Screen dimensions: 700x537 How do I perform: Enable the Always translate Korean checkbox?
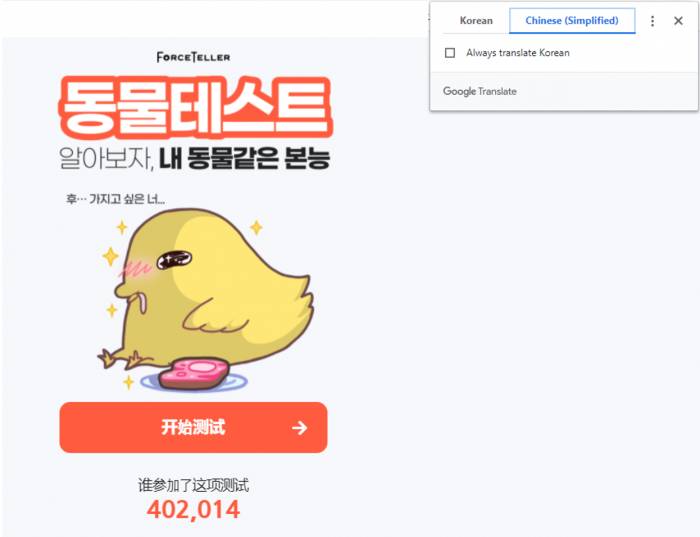[450, 53]
